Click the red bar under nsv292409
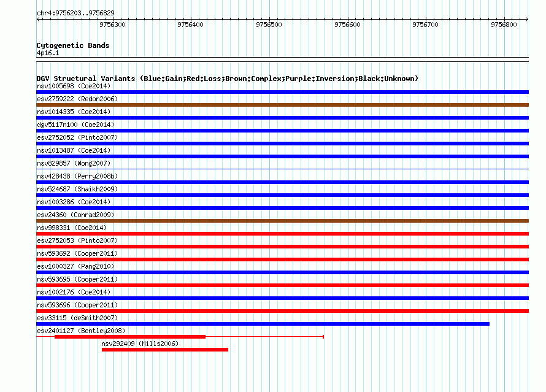The width and height of the screenshot is (546, 392). pyautogui.click(x=165, y=350)
